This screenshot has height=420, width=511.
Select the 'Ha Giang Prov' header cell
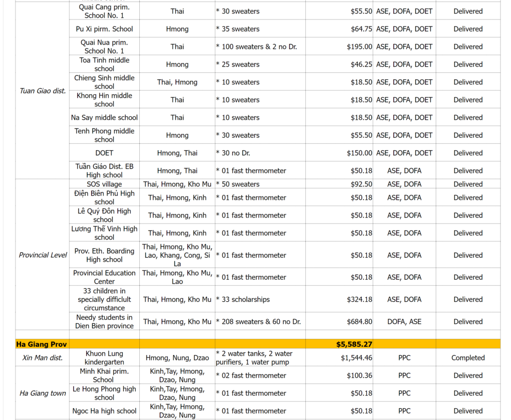tap(42, 344)
